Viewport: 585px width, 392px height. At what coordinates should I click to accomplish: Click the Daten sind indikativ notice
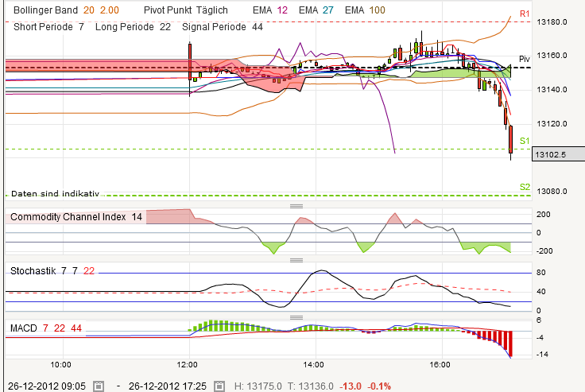(55, 193)
